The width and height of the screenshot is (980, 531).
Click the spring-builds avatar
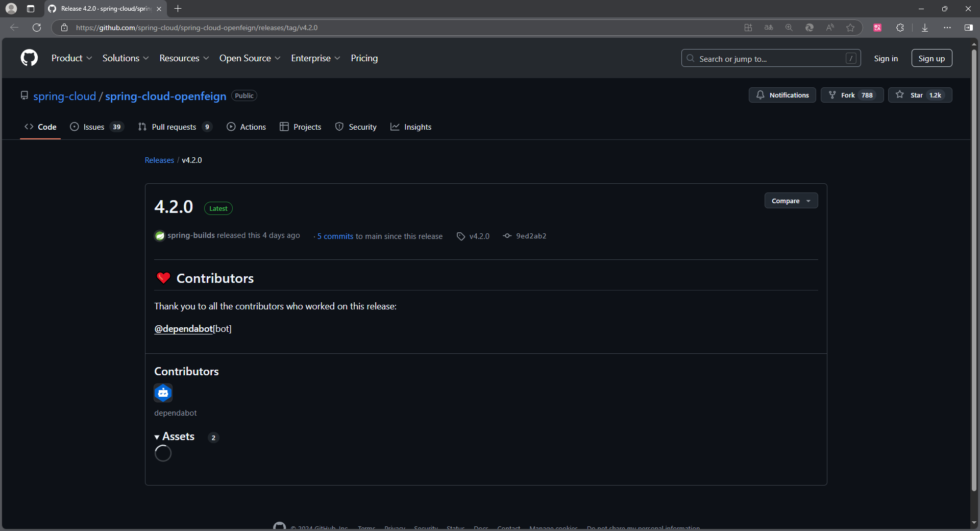[159, 236]
